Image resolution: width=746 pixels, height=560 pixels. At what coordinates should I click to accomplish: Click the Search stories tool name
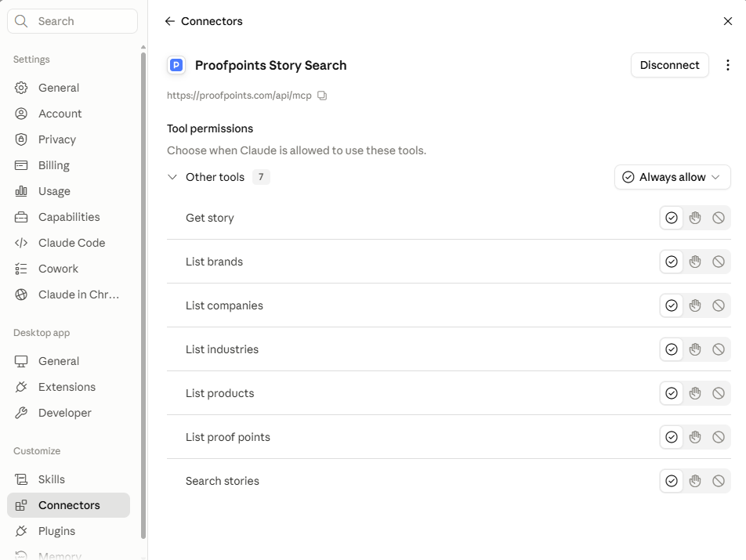tap(223, 481)
